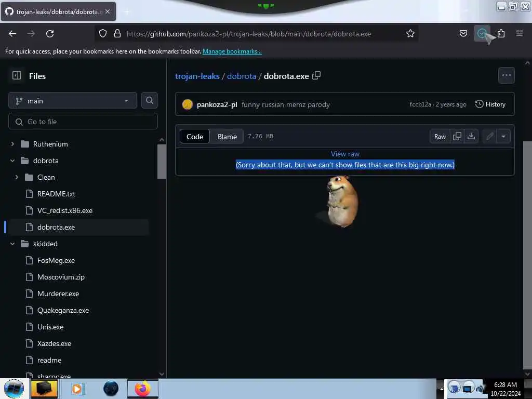Switch to Firefox in the taskbar

[143, 389]
